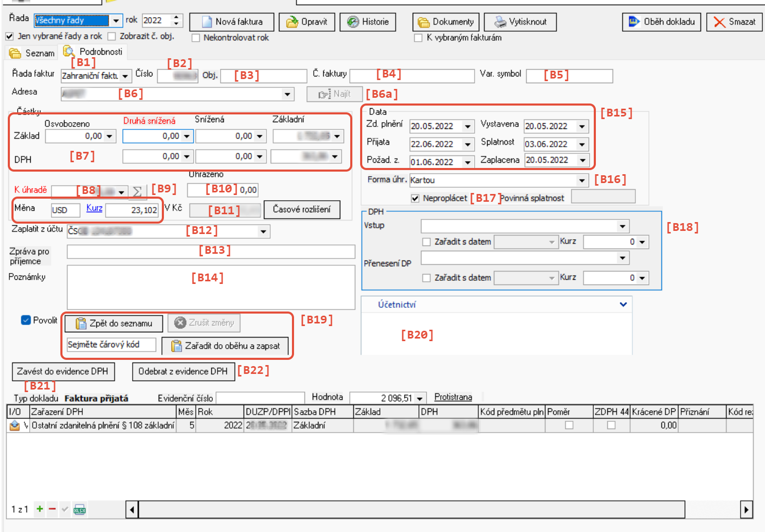
Task: Click the Var. symbol input field
Action: tap(569, 76)
